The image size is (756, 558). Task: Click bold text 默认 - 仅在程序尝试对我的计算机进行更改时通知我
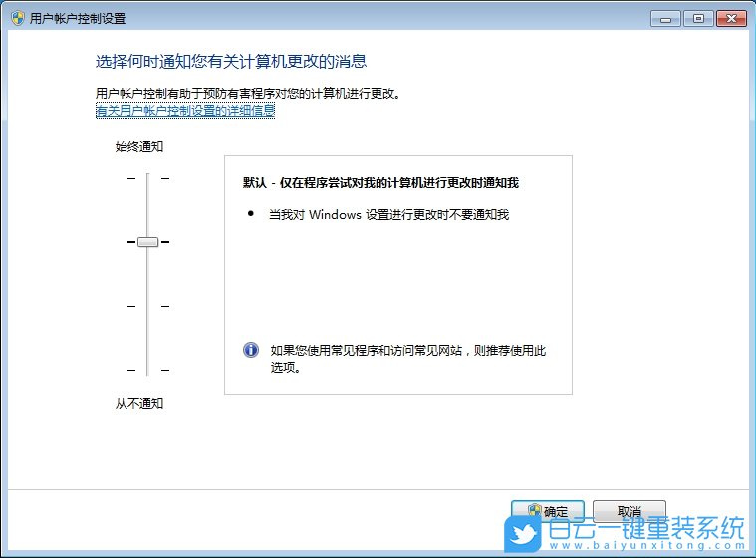click(x=380, y=182)
